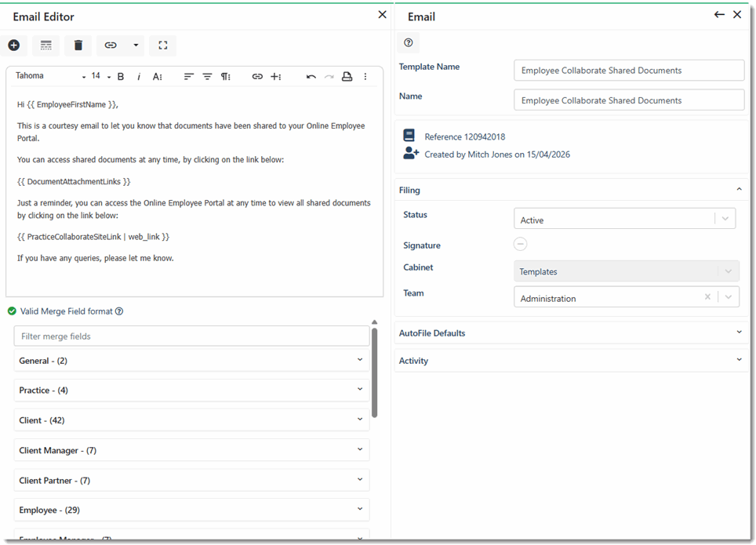Click the {{ DocumentAttachmentLinks }} merge field text
This screenshot has width=756, height=545.
74,181
